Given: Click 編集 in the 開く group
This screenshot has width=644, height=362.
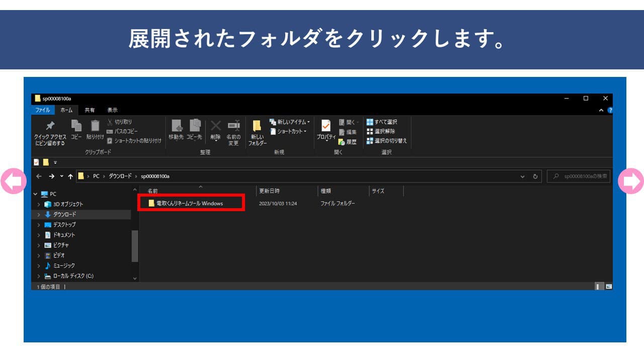Looking at the screenshot, I should [x=347, y=132].
